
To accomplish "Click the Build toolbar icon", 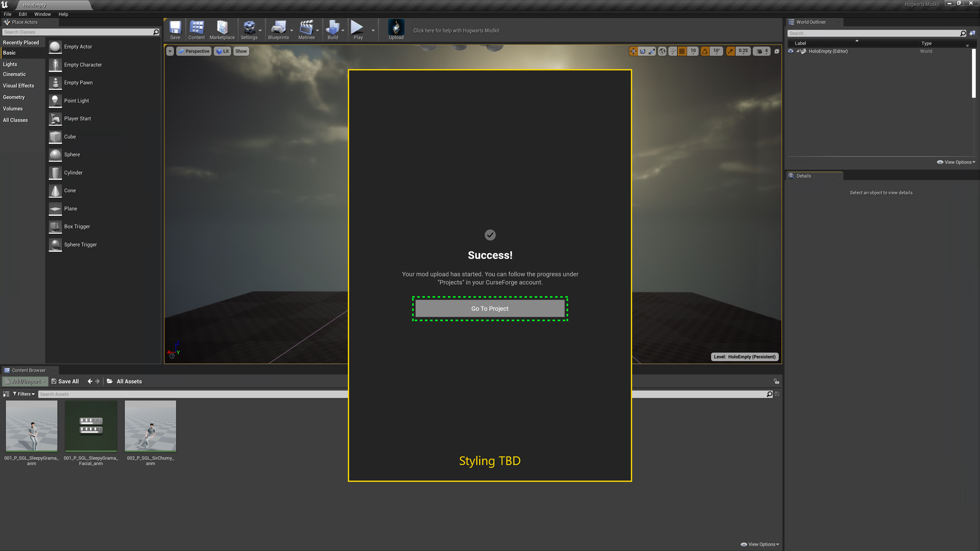I will 333,29.
